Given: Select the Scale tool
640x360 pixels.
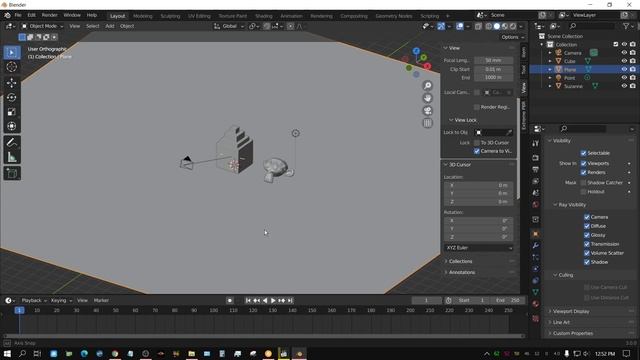Looking at the screenshot, I should coord(12,111).
